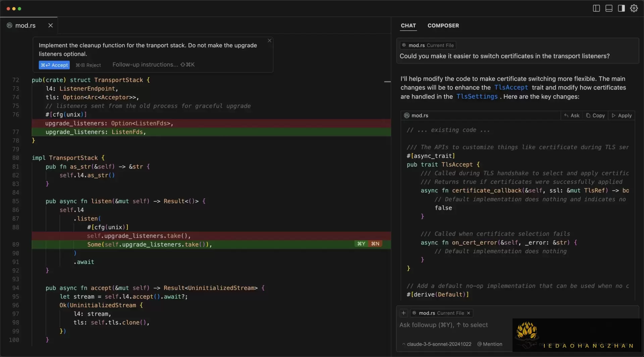Toggle the bottom panel layout icon
The width and height of the screenshot is (644, 357).
point(609,8)
